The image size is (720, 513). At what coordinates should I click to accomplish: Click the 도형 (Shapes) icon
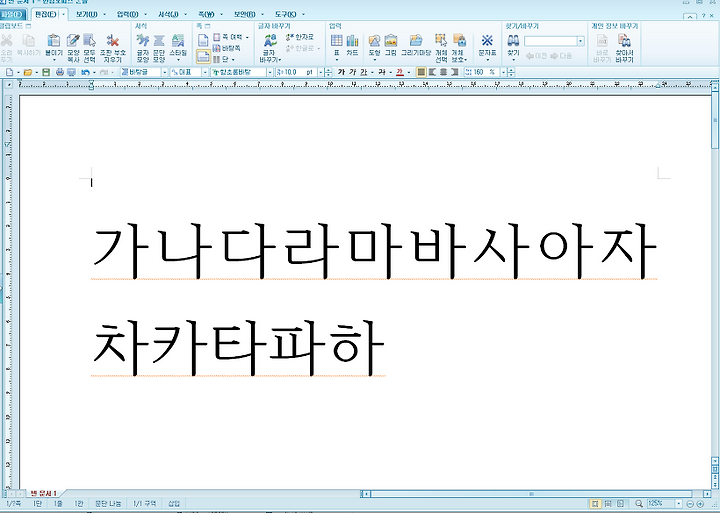(x=374, y=40)
